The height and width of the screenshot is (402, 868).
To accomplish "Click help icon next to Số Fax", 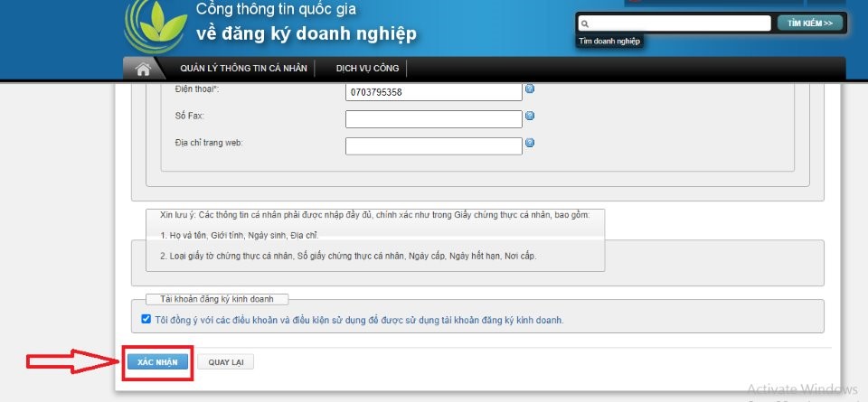I will pos(530,117).
